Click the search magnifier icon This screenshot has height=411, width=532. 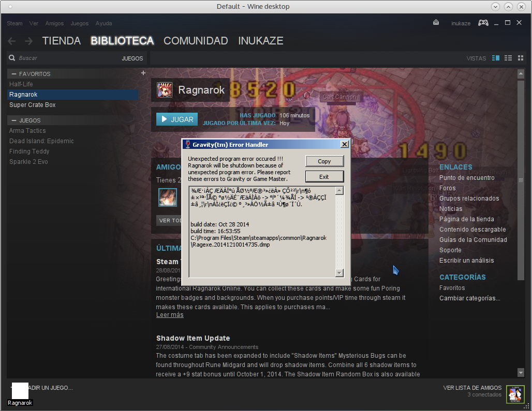pyautogui.click(x=12, y=58)
